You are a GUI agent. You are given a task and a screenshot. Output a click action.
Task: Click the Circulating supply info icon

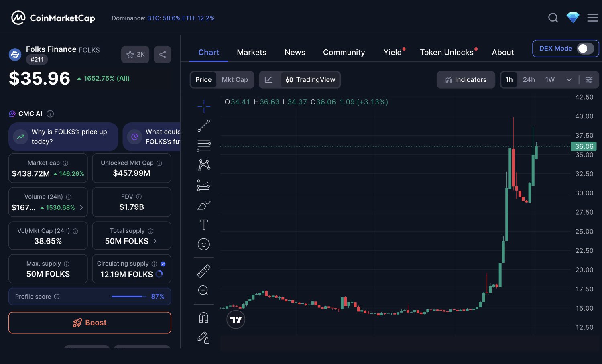tap(154, 264)
